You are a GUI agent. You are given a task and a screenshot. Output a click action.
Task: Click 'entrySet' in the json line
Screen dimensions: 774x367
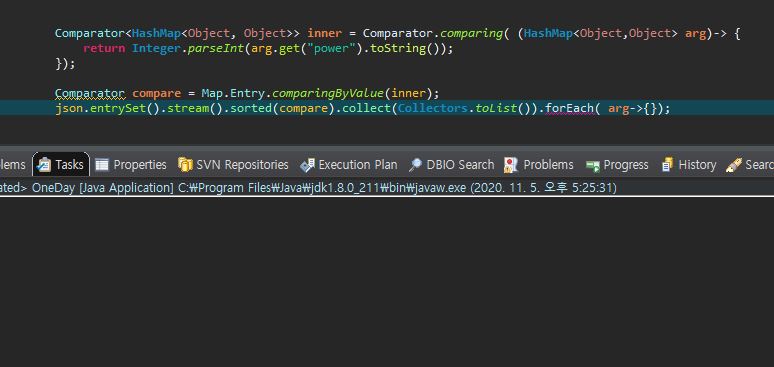pos(117,108)
